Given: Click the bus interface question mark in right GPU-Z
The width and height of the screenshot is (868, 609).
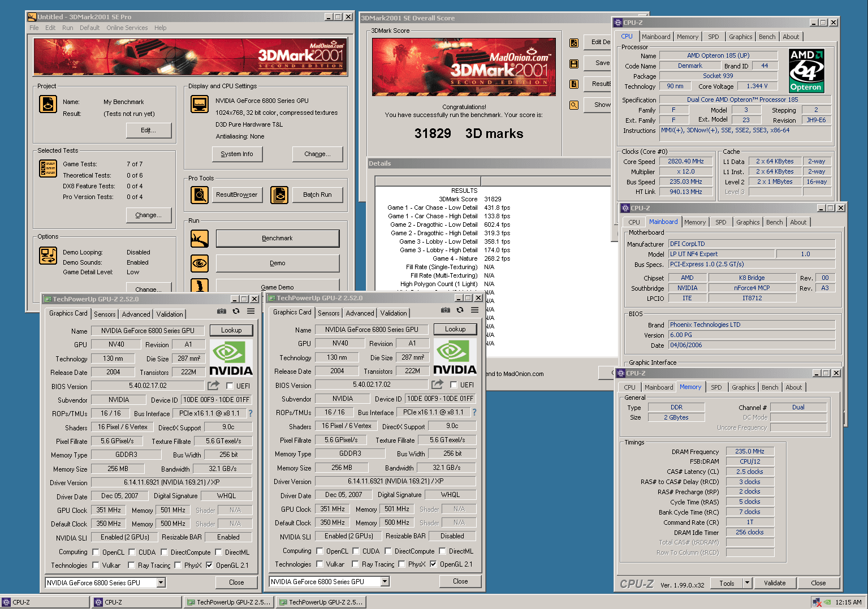Looking at the screenshot, I should [474, 412].
